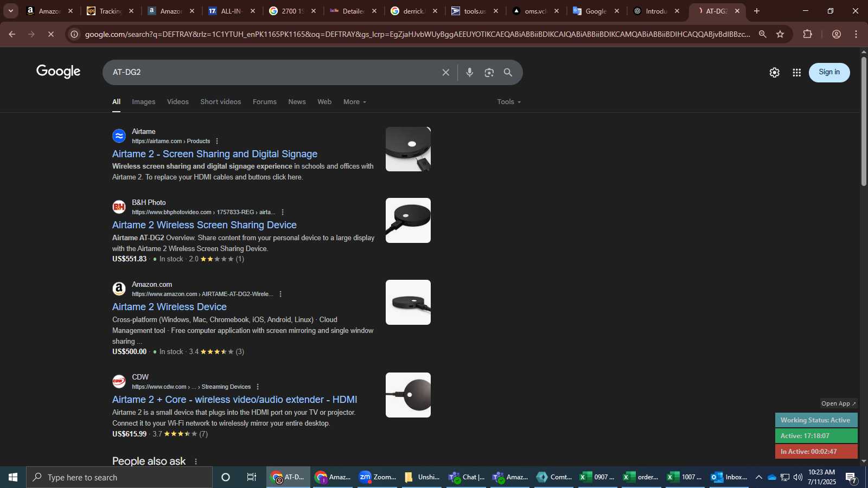Open Airtame 2 Wireless Screen Sharing Device link
This screenshot has width=868, height=488.
coord(205,225)
